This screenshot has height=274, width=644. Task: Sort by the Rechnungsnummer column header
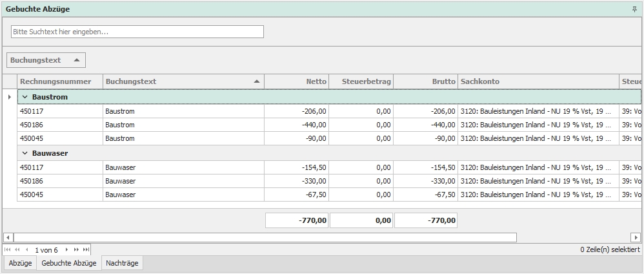click(60, 81)
